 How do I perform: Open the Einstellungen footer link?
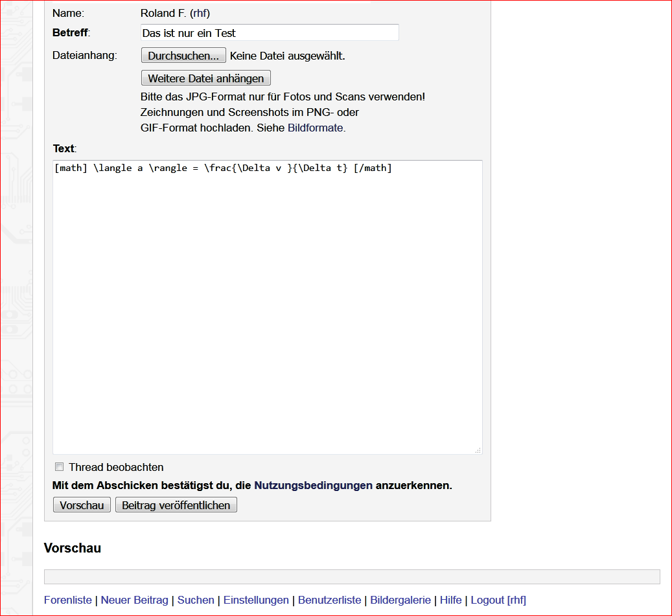(x=256, y=600)
